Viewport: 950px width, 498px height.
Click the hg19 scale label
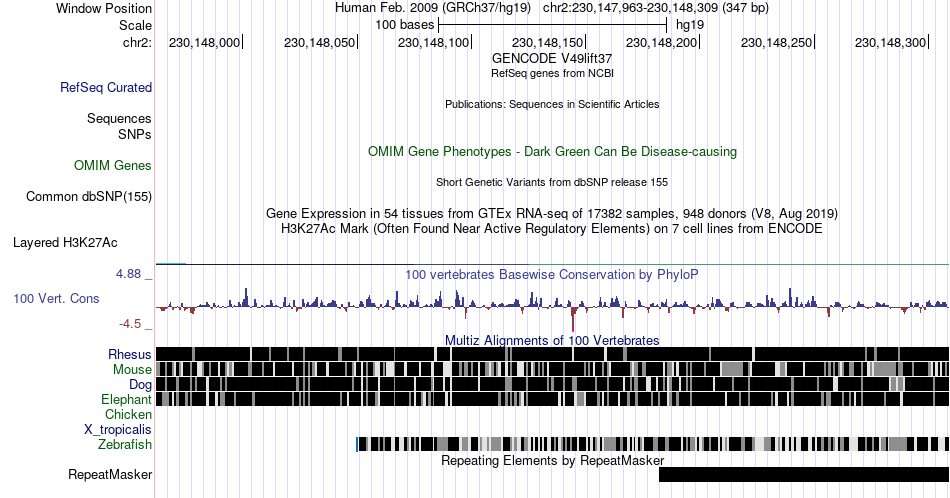689,25
